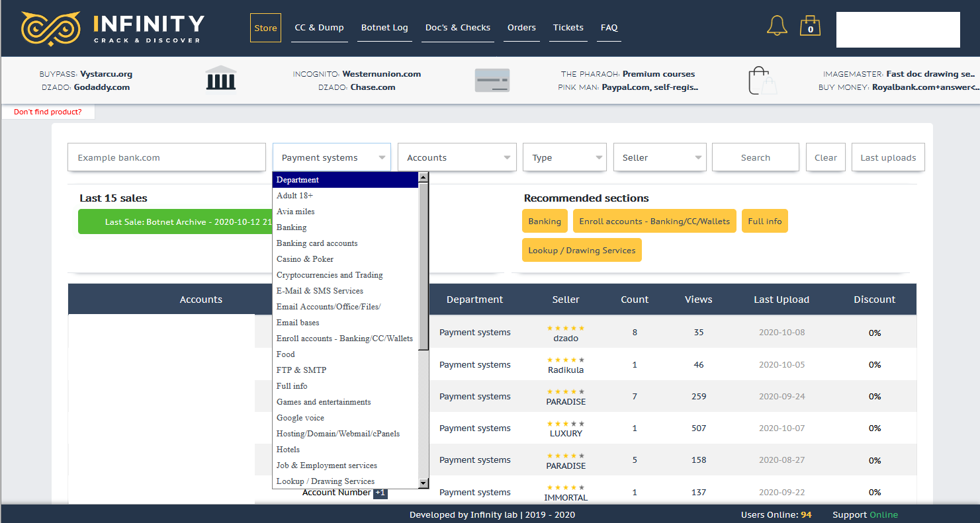Choose Google voice option
The width and height of the screenshot is (980, 523).
click(x=345, y=418)
